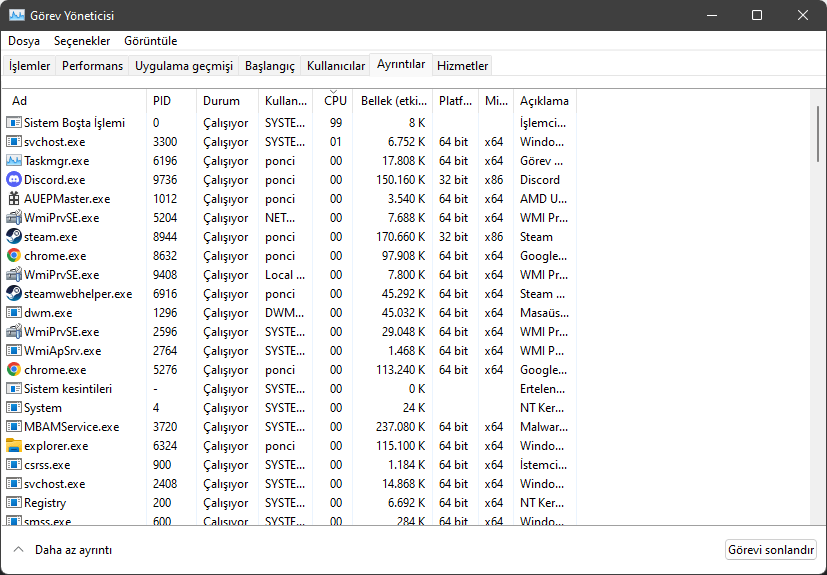Click the svchost.exe icon with PID 2408

pyautogui.click(x=14, y=484)
